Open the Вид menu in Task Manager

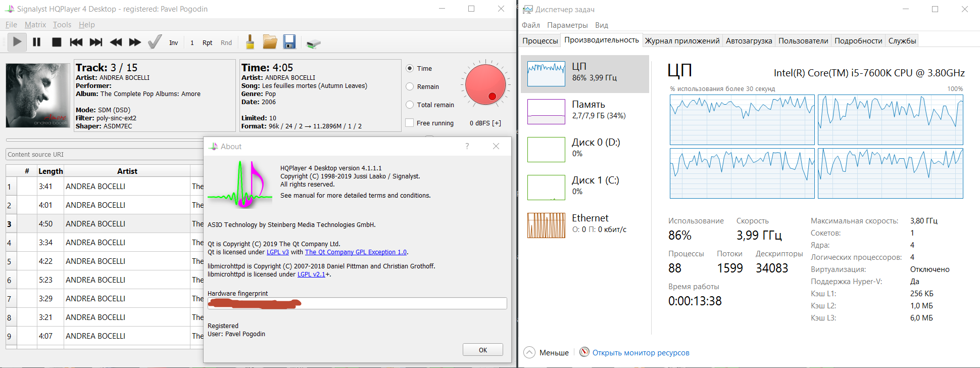point(602,25)
